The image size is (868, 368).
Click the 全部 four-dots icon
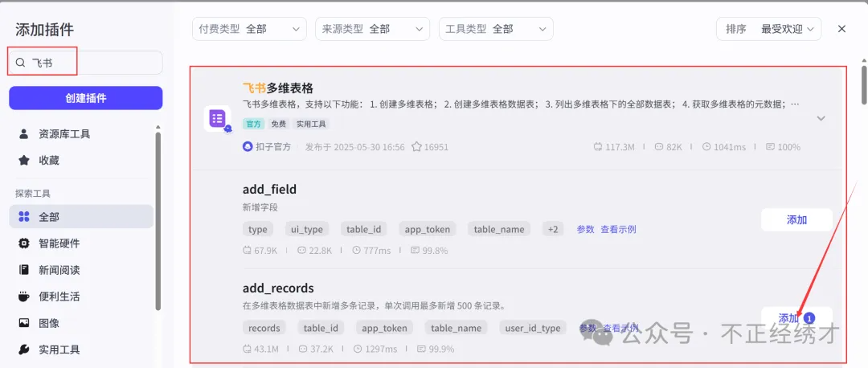(x=24, y=217)
